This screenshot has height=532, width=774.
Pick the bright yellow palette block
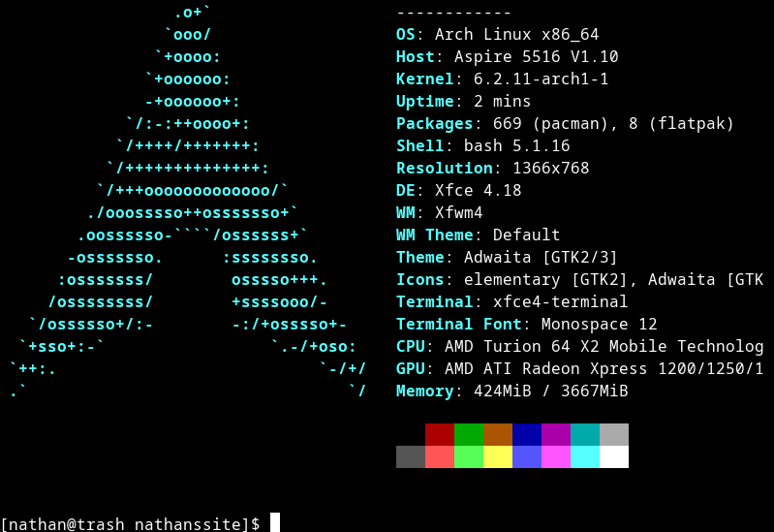click(498, 456)
